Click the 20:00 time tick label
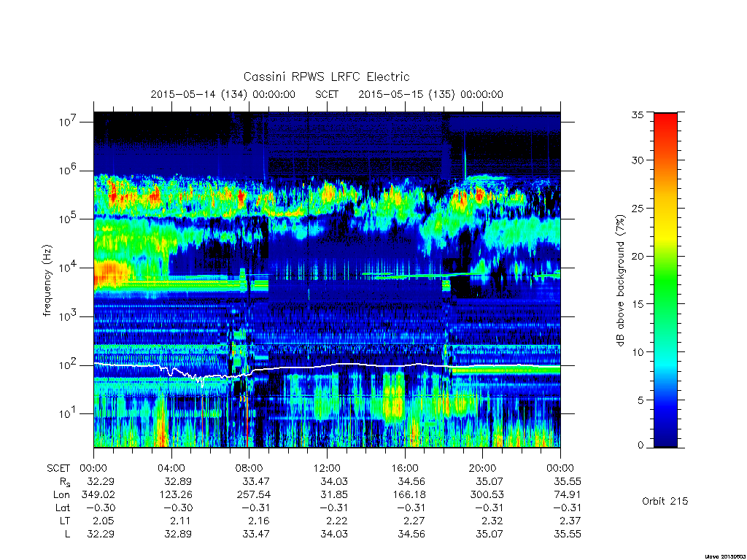The width and height of the screenshot is (747, 560). tap(482, 468)
